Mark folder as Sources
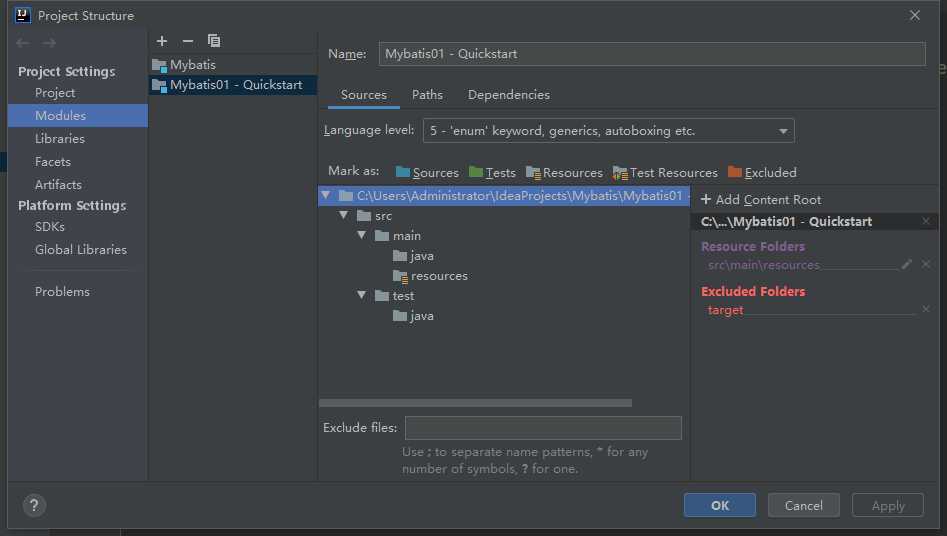The width and height of the screenshot is (947, 536). tap(427, 173)
